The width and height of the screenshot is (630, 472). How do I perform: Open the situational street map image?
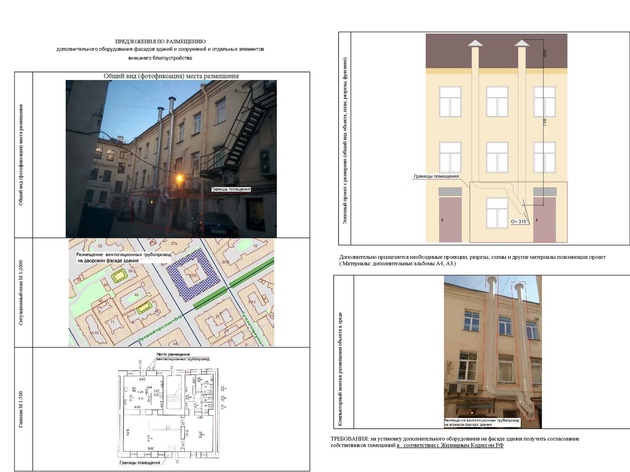[171, 292]
